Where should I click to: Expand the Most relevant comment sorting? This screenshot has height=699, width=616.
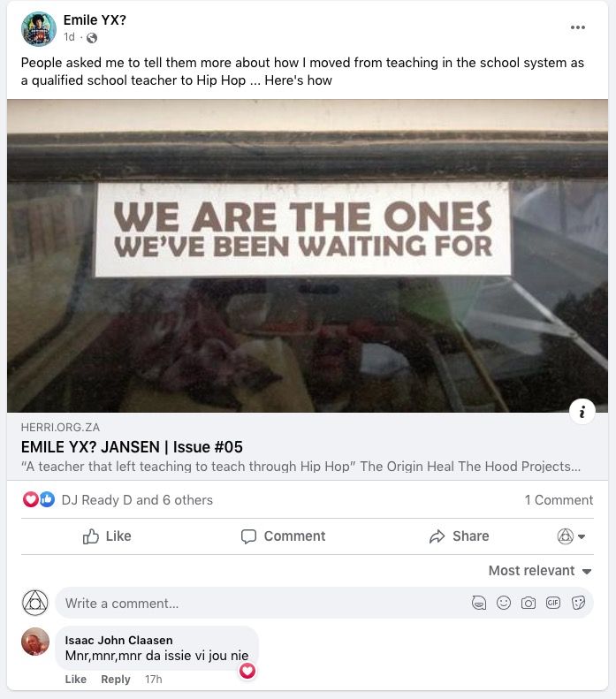tap(540, 571)
